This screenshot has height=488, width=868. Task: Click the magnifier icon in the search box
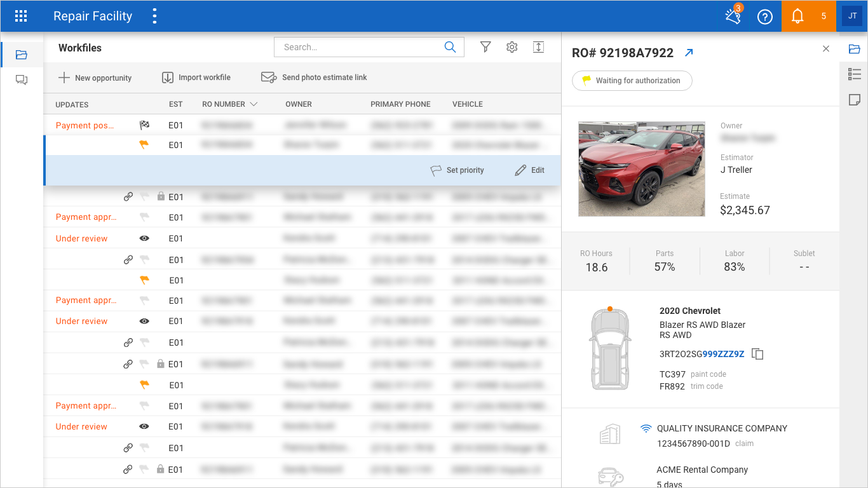click(450, 47)
